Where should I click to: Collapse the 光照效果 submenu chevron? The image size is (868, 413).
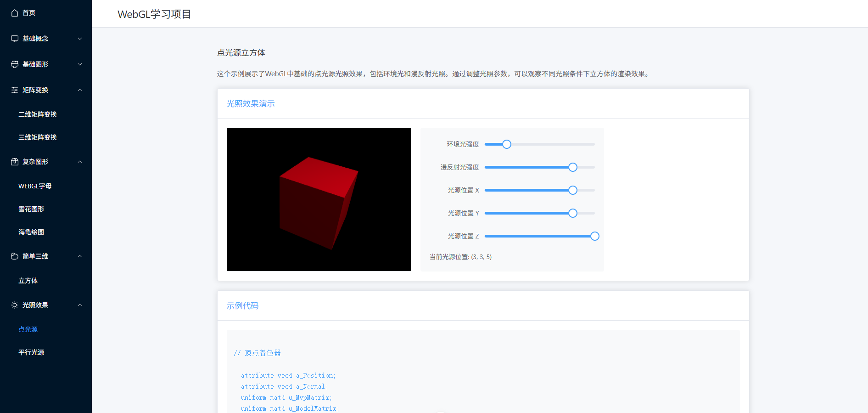(80, 305)
